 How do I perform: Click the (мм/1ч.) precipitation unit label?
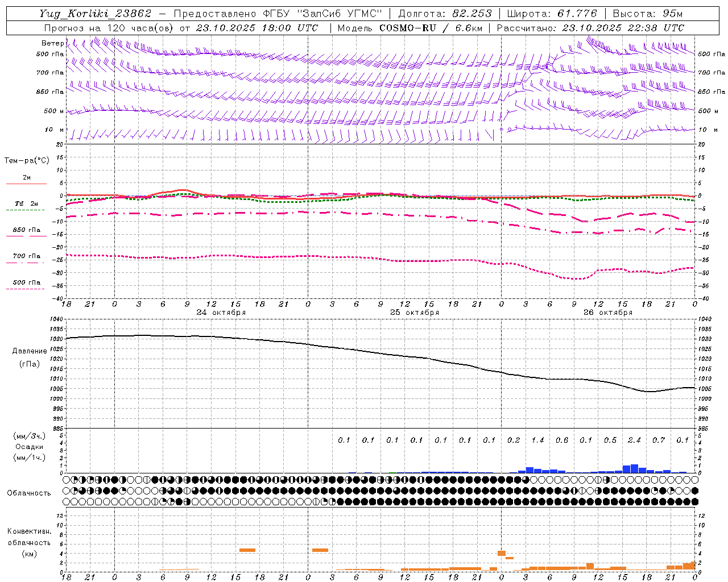point(30,458)
